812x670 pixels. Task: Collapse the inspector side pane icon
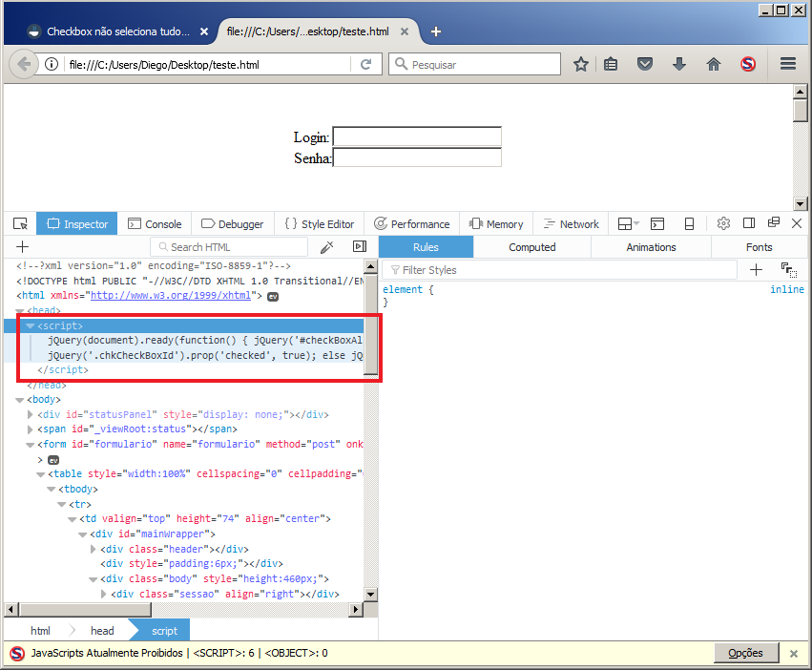tap(360, 246)
